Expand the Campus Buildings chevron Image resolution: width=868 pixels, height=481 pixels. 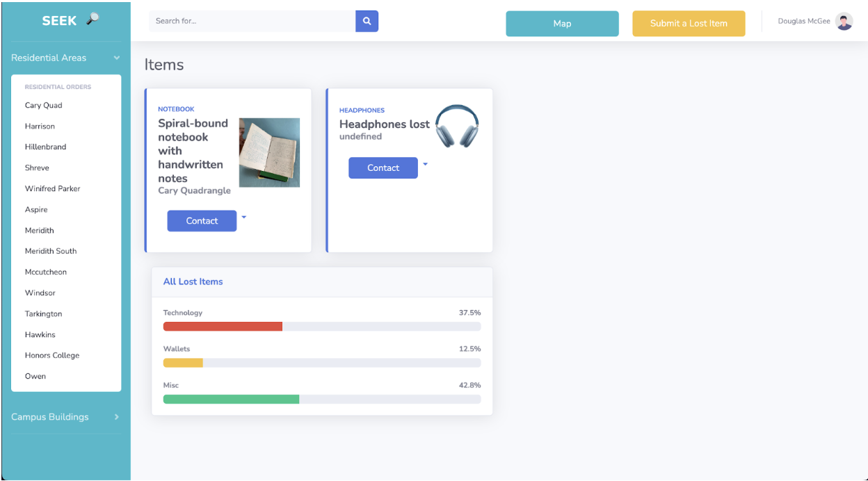[117, 417]
